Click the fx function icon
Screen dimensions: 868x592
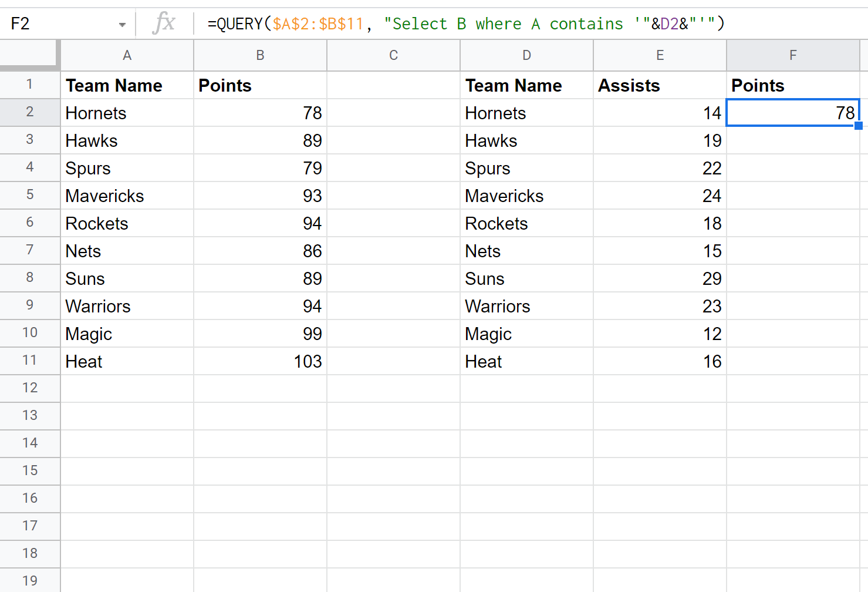163,23
